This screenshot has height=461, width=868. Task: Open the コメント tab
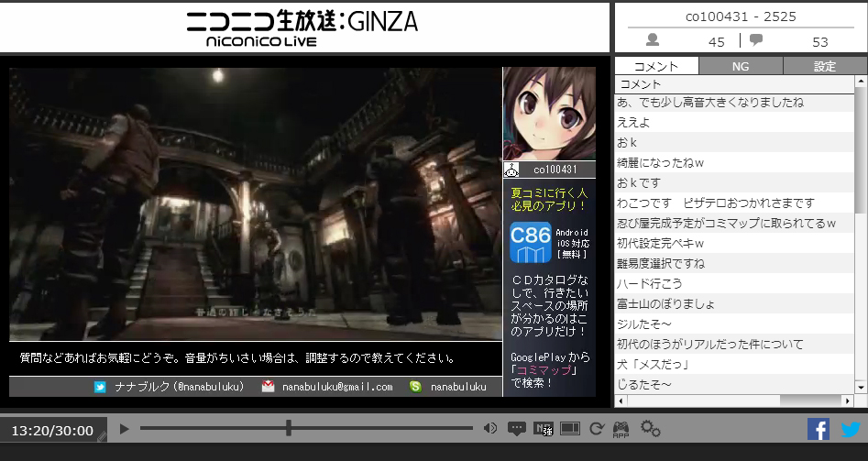click(x=656, y=66)
